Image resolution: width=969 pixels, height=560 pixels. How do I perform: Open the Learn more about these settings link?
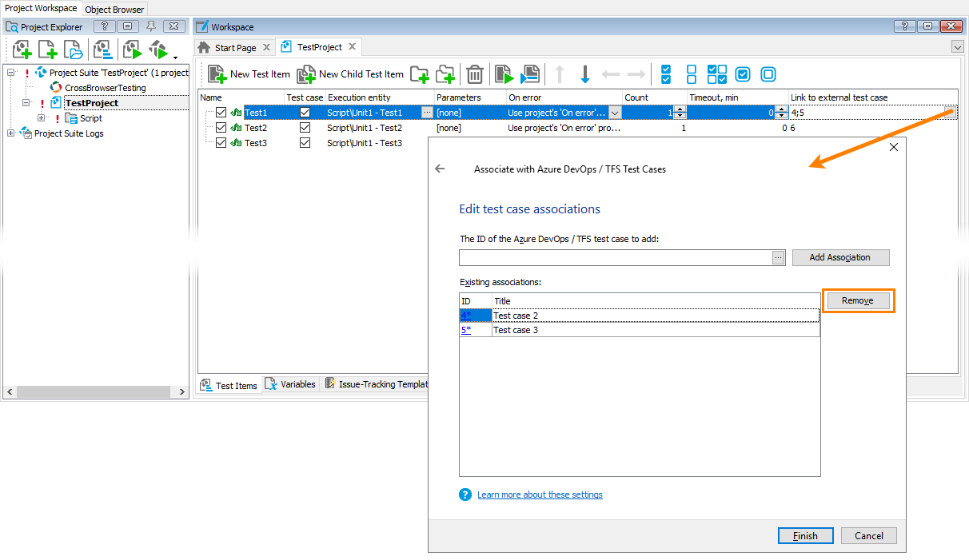pyautogui.click(x=540, y=494)
